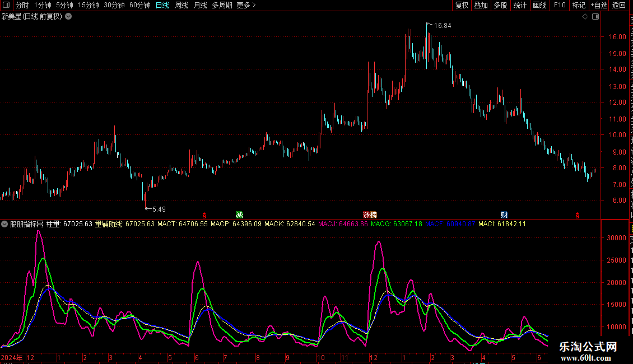Viewport: 633px width, 364px height.
Task: Click the 16.84 high price label
Action: pos(443,25)
